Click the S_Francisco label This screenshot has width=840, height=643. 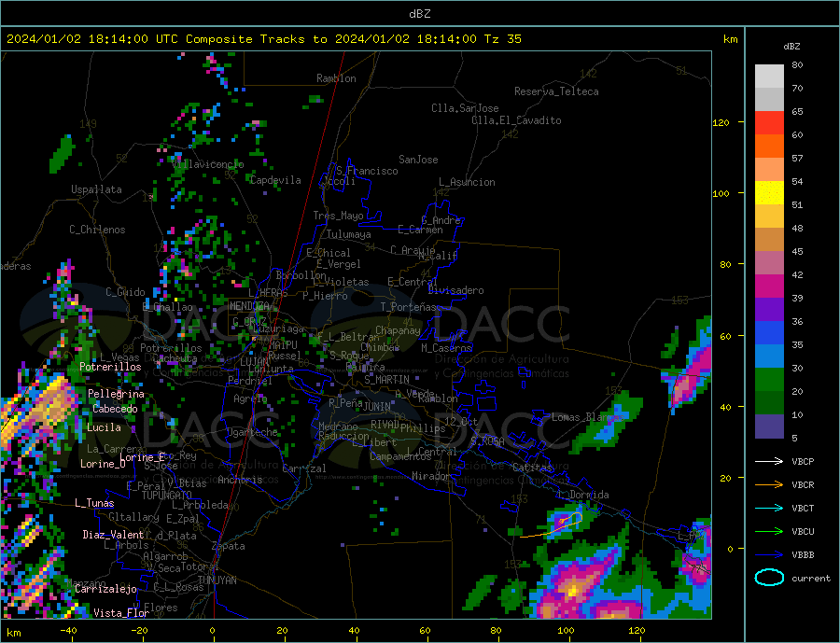coord(367,171)
